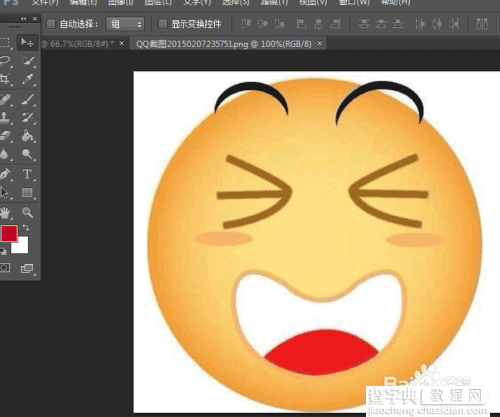Screen dimensions: 500x417
Task: Enable the 自动选择 checkbox
Action: (x=51, y=24)
